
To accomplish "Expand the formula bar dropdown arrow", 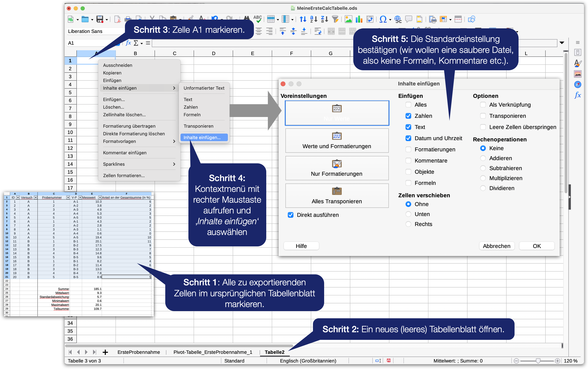I will click(x=562, y=43).
